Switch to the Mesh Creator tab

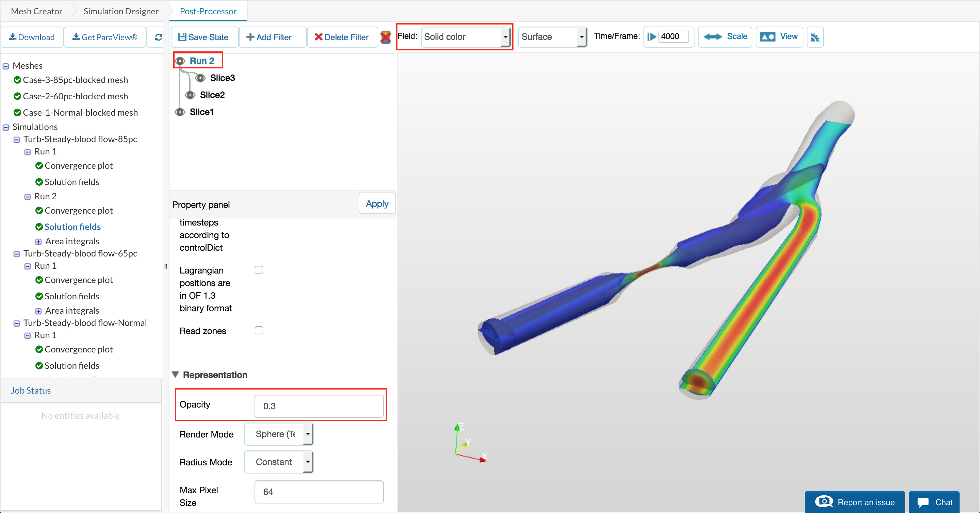click(x=36, y=11)
